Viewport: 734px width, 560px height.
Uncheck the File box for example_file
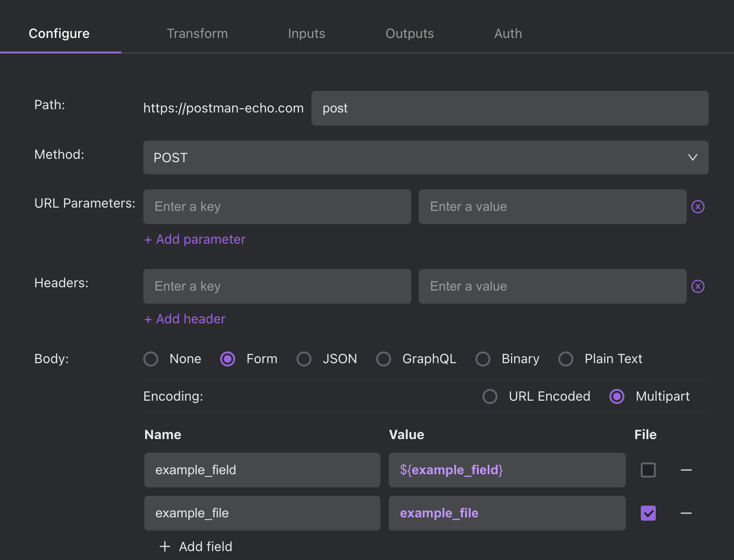click(x=648, y=513)
